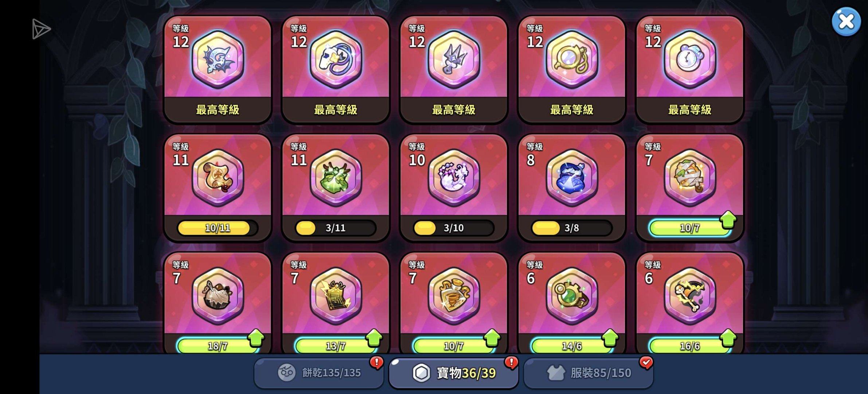
Task: Tap the upgrade arrow on 18/7 treasure
Action: (x=256, y=338)
